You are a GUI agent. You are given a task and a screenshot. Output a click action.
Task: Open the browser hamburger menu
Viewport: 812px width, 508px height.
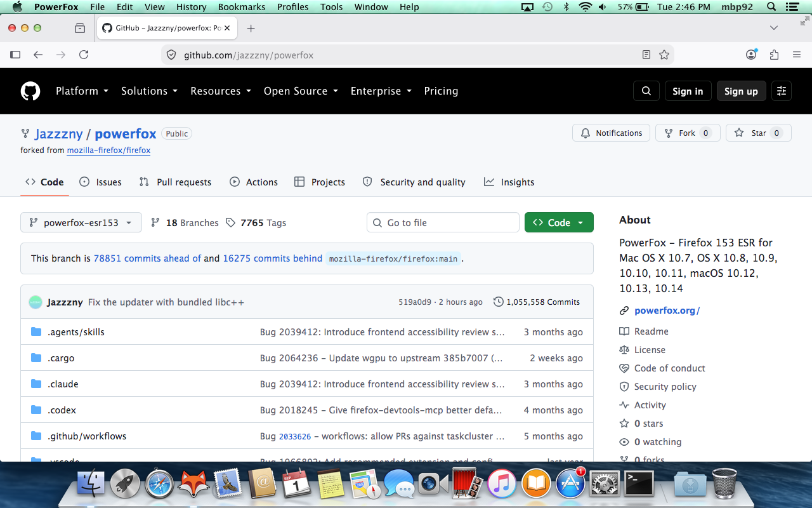pos(797,55)
